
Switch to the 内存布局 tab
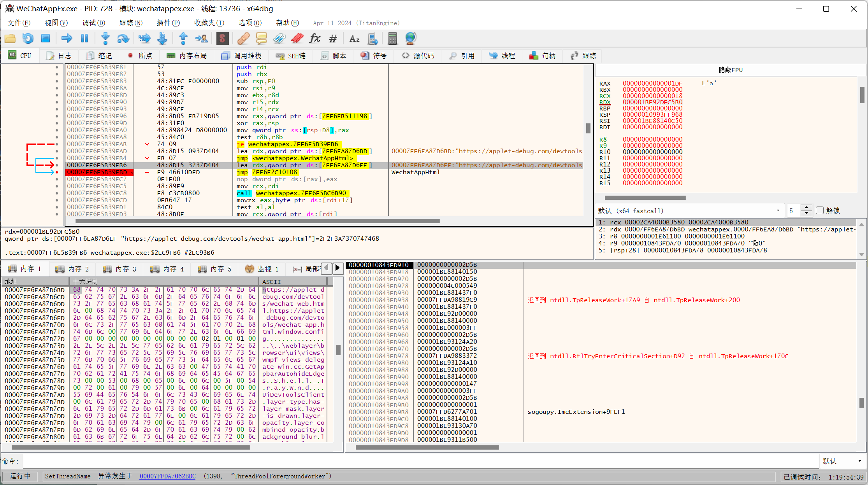187,56
